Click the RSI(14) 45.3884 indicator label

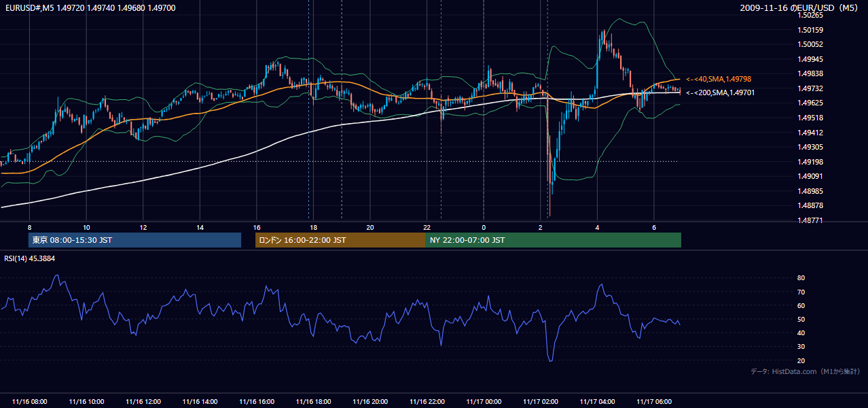click(30, 258)
